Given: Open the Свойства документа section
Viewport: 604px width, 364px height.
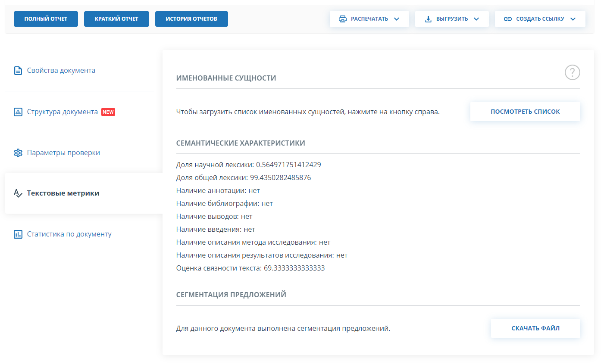Looking at the screenshot, I should [x=61, y=71].
